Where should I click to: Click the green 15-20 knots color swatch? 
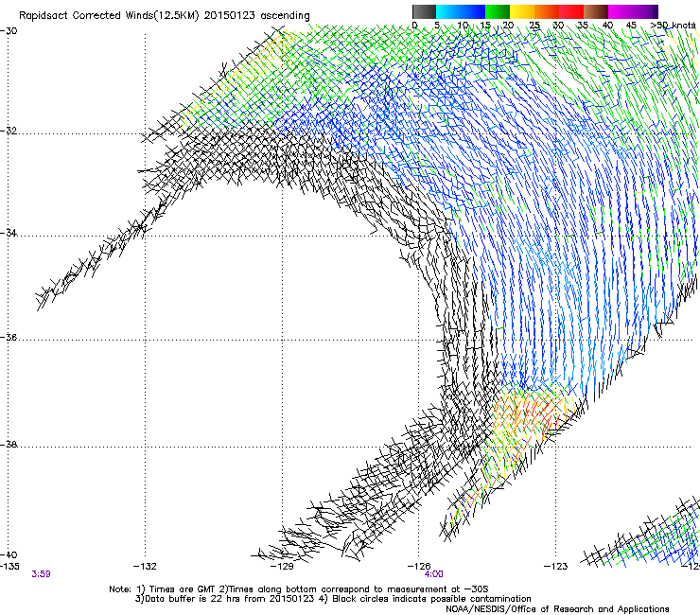(x=498, y=11)
